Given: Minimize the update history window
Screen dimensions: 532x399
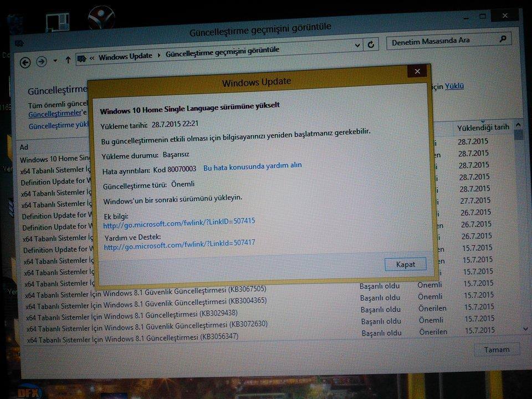Looking at the screenshot, I should (x=466, y=18).
